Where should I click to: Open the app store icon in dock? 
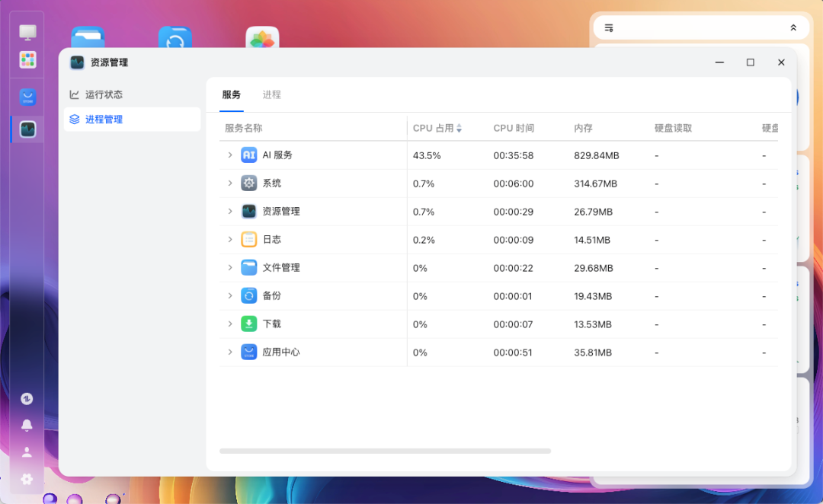27,97
